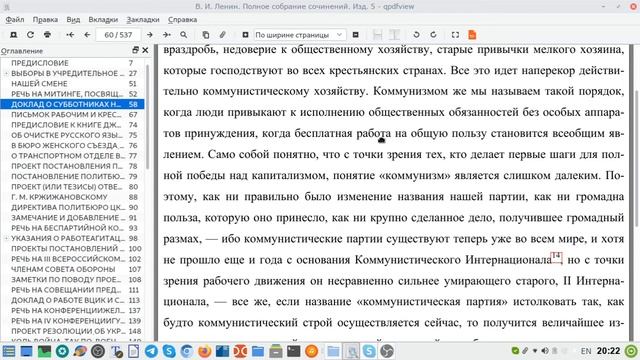
Task: Click the Open document toolbar icon
Action: coord(13,35)
